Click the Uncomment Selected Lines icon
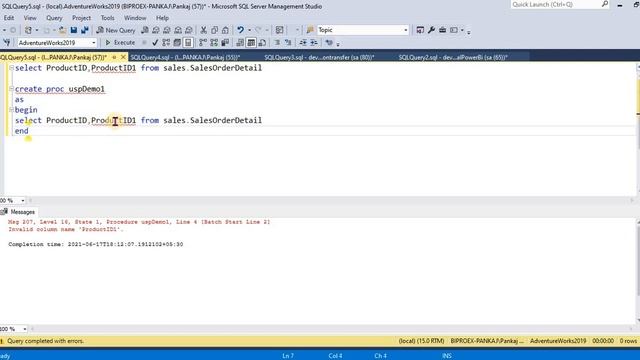 click(288, 42)
